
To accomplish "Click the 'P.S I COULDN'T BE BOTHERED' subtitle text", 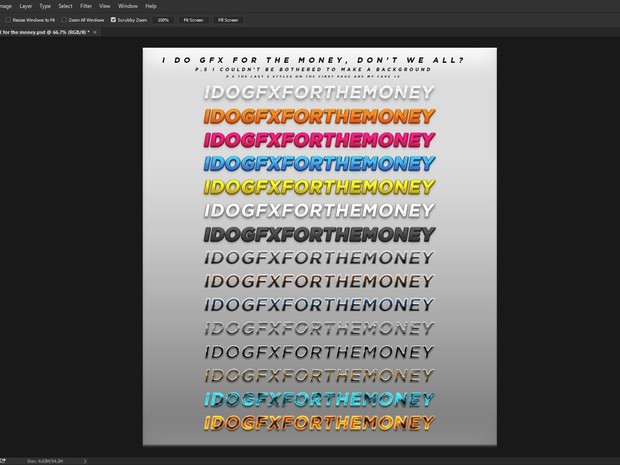I will (x=313, y=69).
